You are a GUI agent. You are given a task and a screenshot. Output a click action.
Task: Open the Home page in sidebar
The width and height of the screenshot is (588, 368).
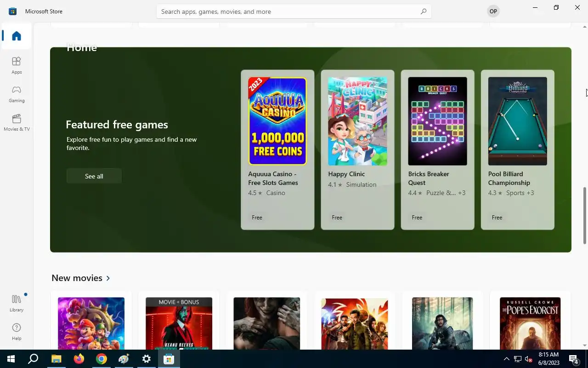pos(17,36)
